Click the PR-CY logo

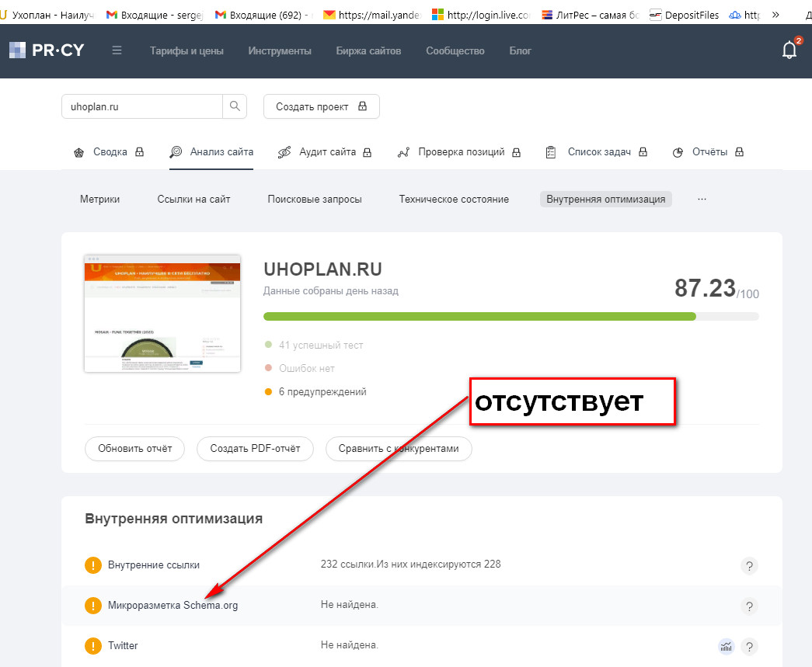pyautogui.click(x=47, y=50)
